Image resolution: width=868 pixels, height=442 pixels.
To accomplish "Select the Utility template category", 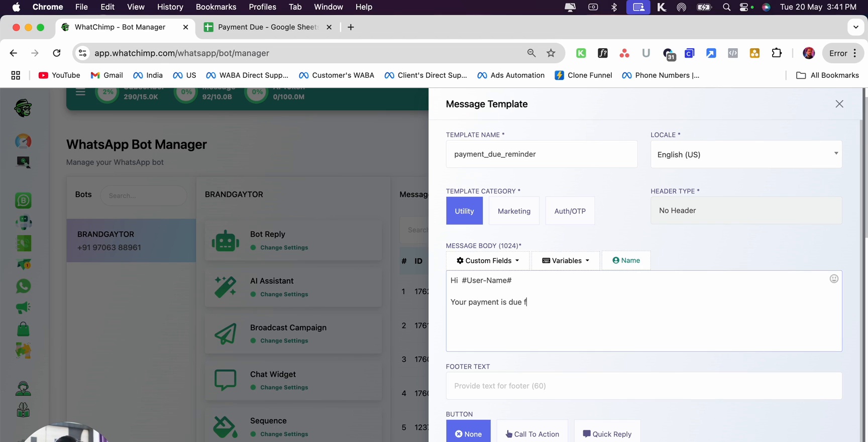I will click(464, 211).
